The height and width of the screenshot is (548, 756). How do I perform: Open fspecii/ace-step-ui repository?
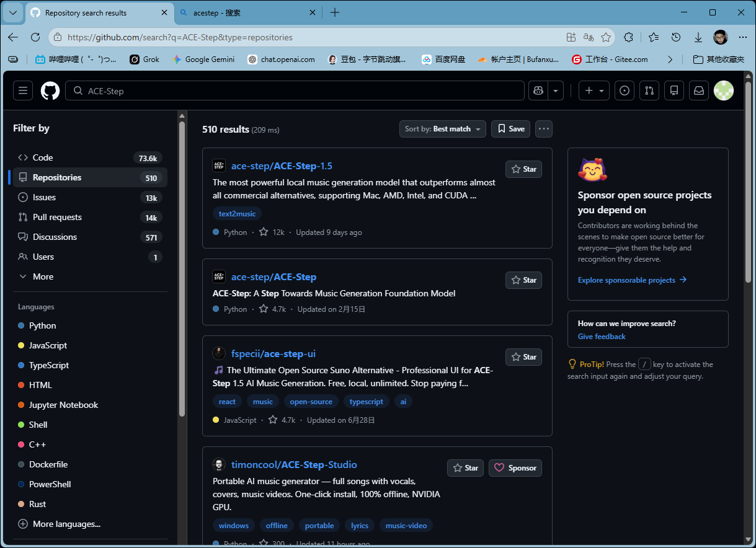(x=273, y=354)
